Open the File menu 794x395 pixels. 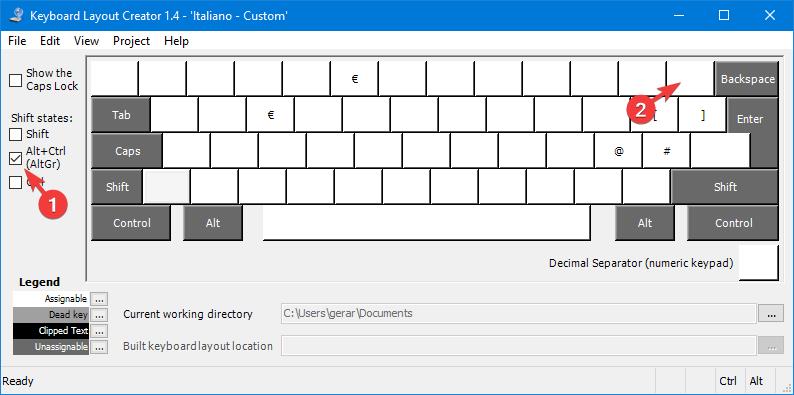[x=17, y=41]
